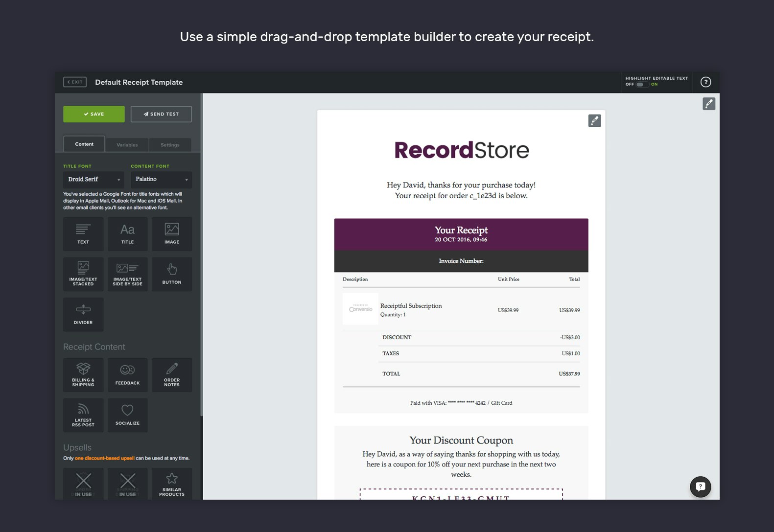Click the Default Receipt Template title
Screen dimensions: 774x532
pyautogui.click(x=139, y=82)
